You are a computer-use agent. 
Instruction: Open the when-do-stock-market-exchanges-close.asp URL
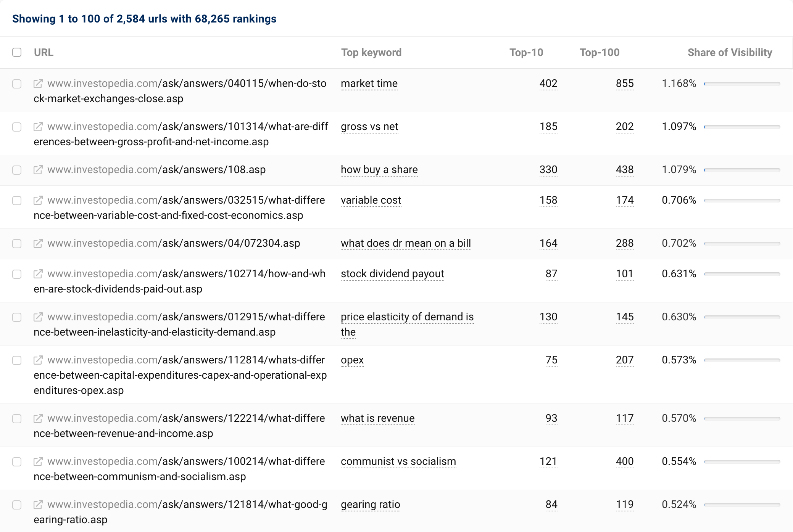[x=180, y=91]
